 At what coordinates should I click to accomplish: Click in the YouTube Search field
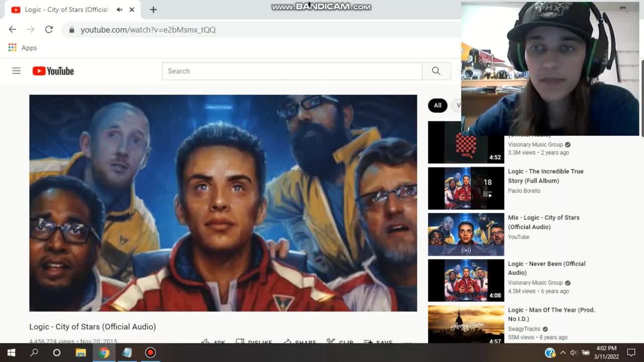pos(292,71)
